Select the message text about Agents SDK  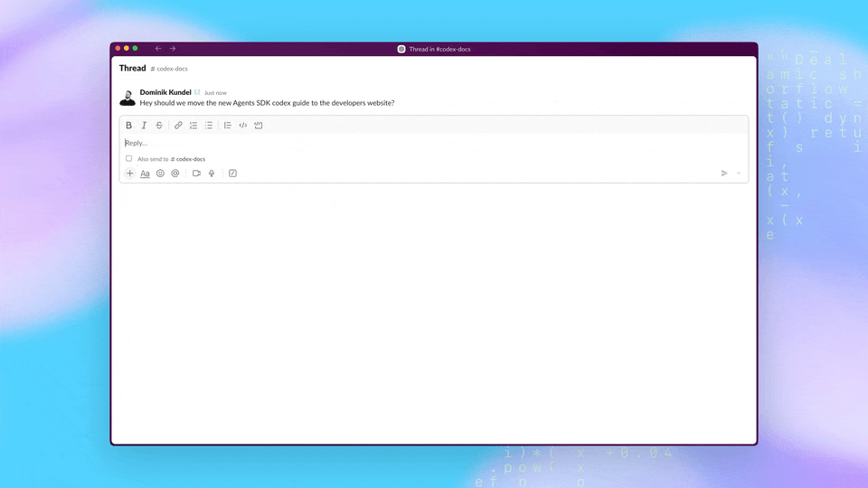tap(267, 103)
